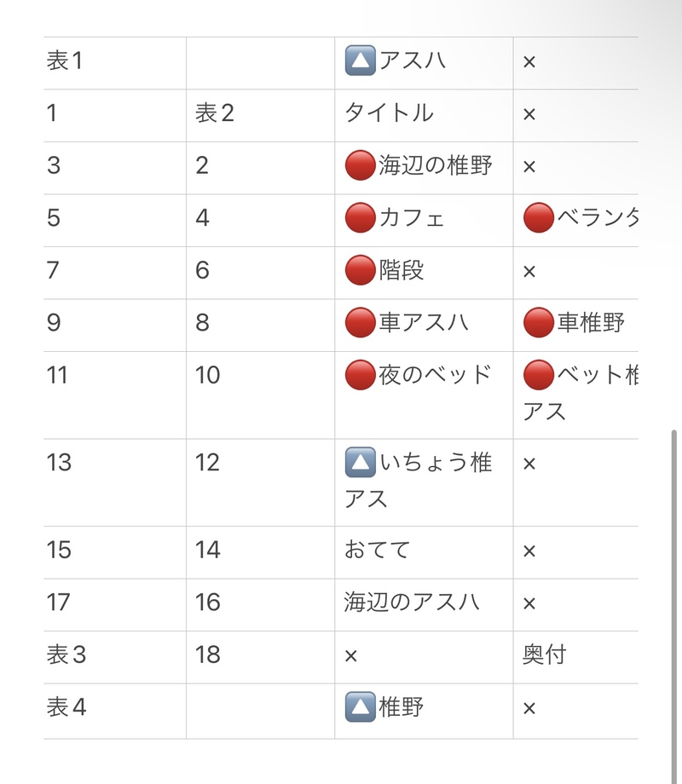This screenshot has width=682, height=784.
Task: Click the triangle emoji before いちょう椎
Action: (361, 464)
